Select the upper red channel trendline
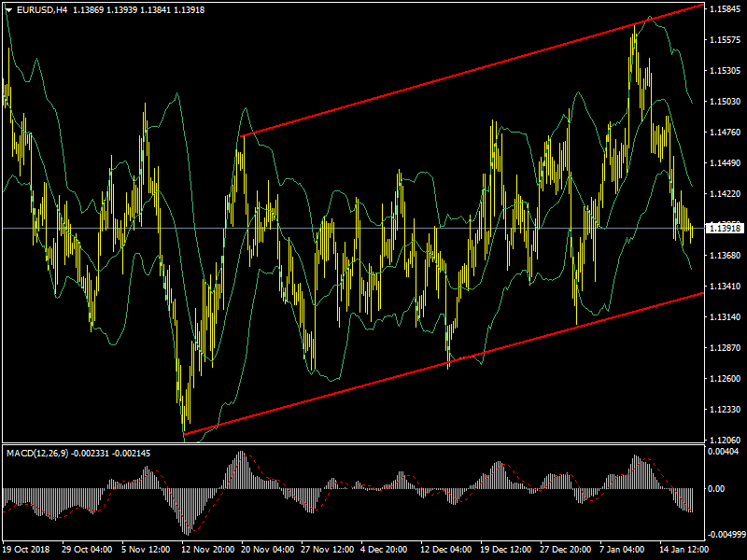The width and height of the screenshot is (747, 560). point(467,75)
